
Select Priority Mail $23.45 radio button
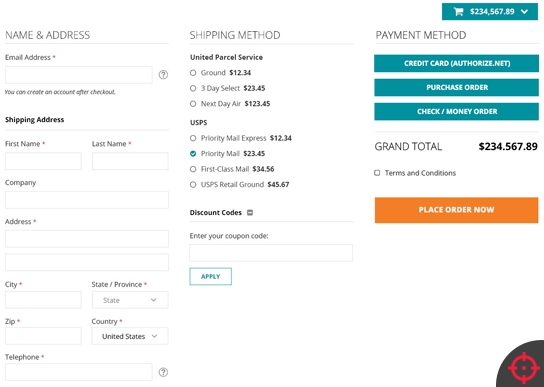point(193,154)
